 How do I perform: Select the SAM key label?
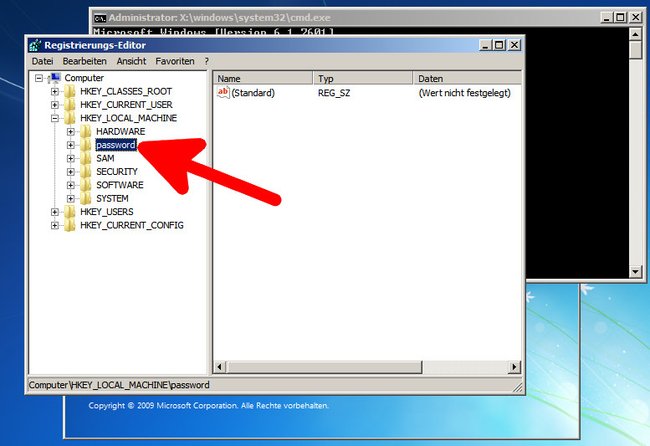pos(105,158)
